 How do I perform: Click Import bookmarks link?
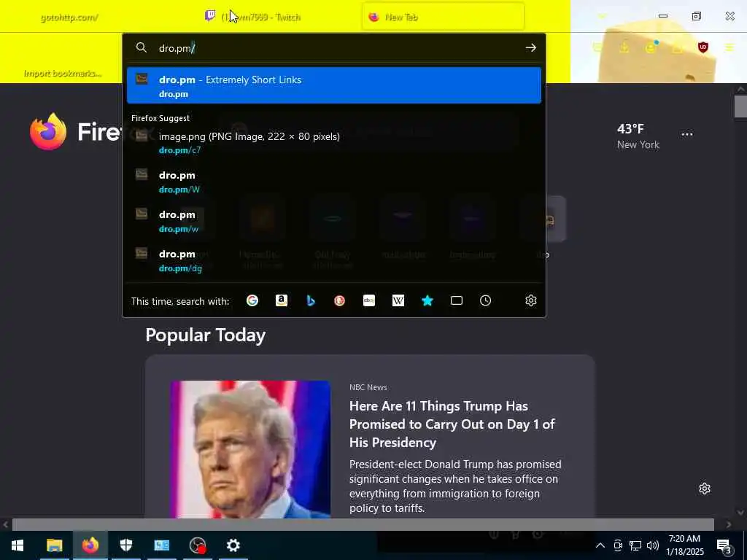coord(63,74)
